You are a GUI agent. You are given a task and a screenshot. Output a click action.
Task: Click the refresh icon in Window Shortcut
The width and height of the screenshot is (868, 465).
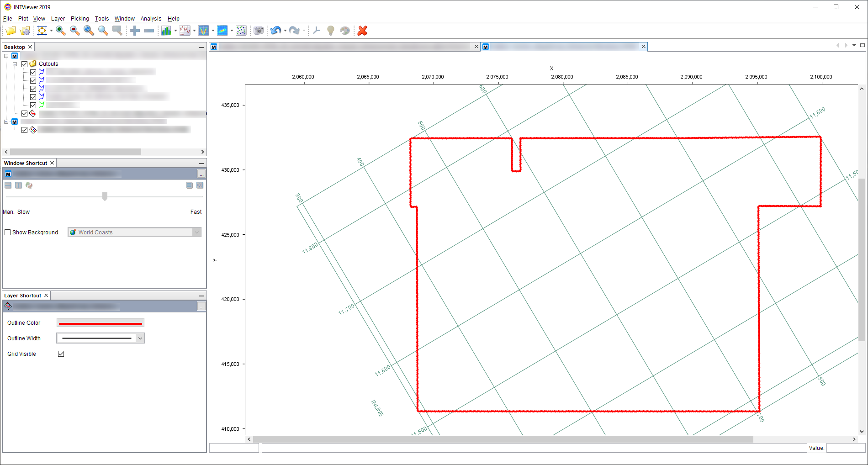tap(29, 185)
